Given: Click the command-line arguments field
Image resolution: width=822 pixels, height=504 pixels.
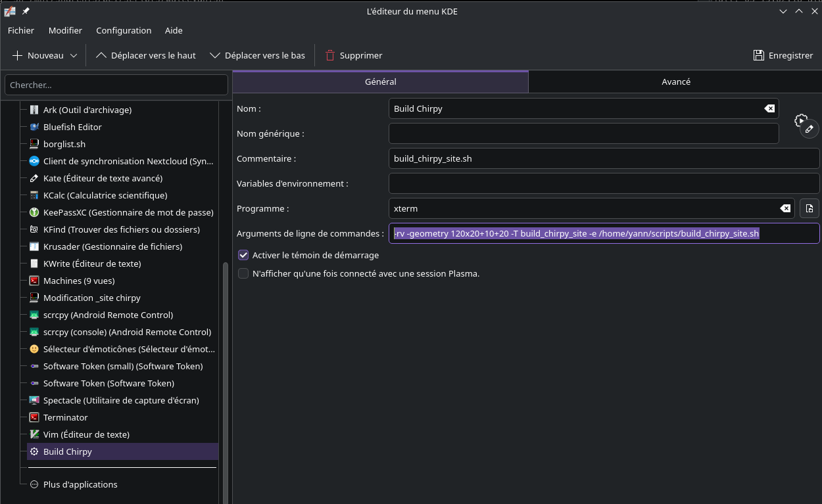Looking at the screenshot, I should tap(604, 233).
